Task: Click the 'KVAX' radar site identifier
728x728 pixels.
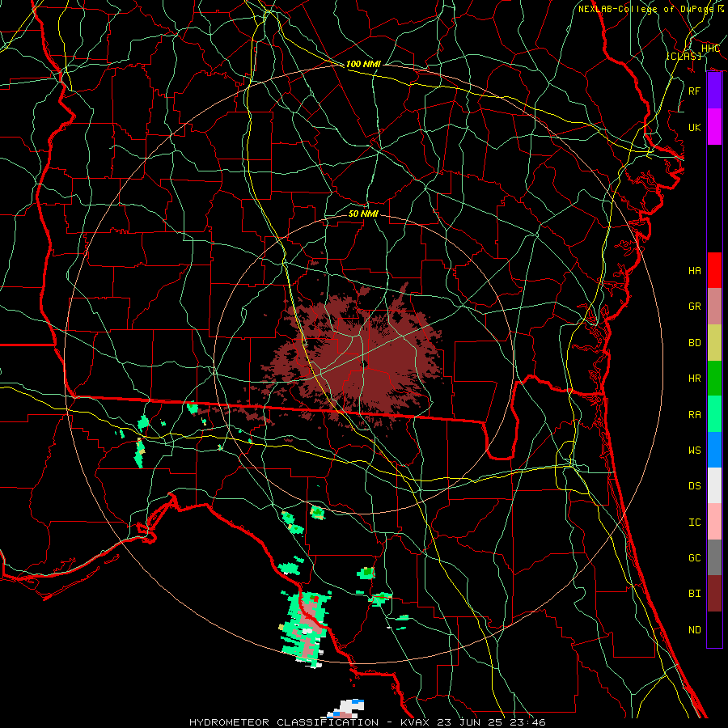Action: tap(415, 722)
